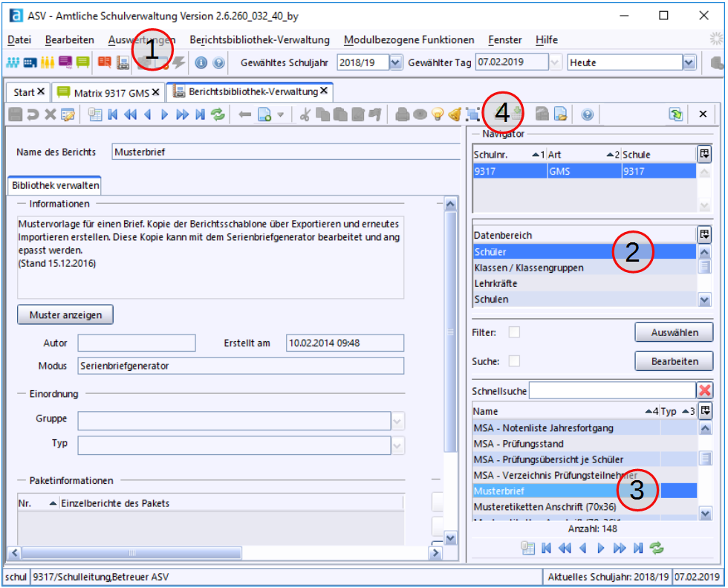Import report via document with folder icon
Image resolution: width=728 pixels, height=588 pixels.
click(x=560, y=114)
